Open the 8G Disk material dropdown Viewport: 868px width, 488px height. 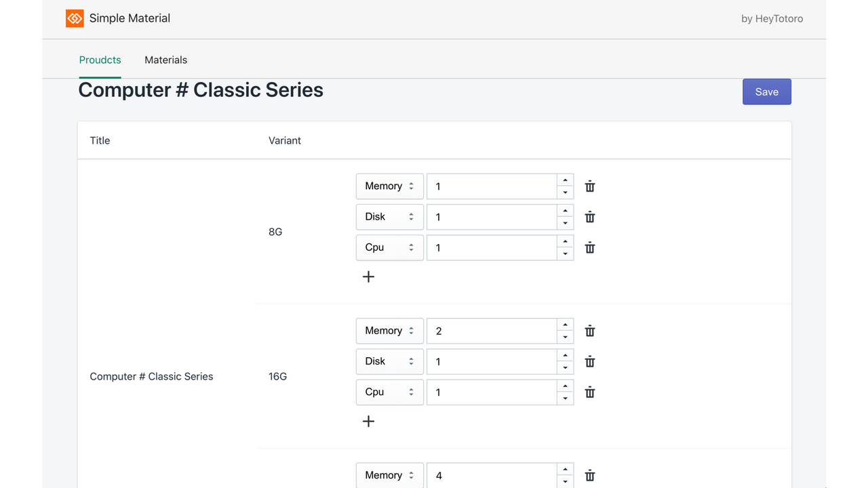coord(390,217)
